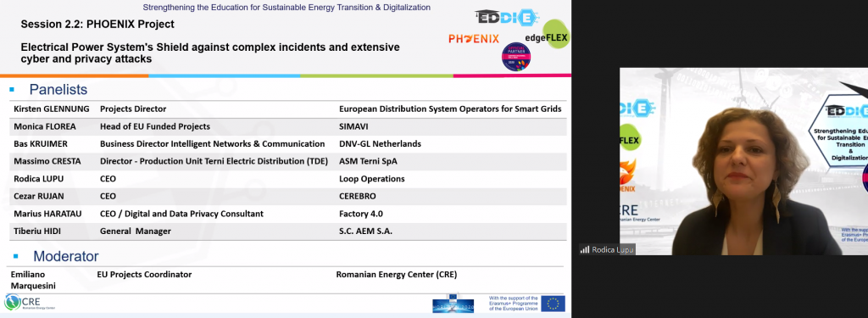
Task: Click the signal bars beside Rodica Lupu
Action: [x=585, y=249]
